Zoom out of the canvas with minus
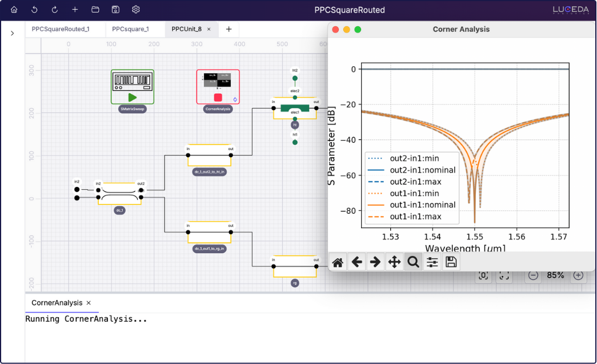Image resolution: width=597 pixels, height=364 pixels. pos(533,275)
